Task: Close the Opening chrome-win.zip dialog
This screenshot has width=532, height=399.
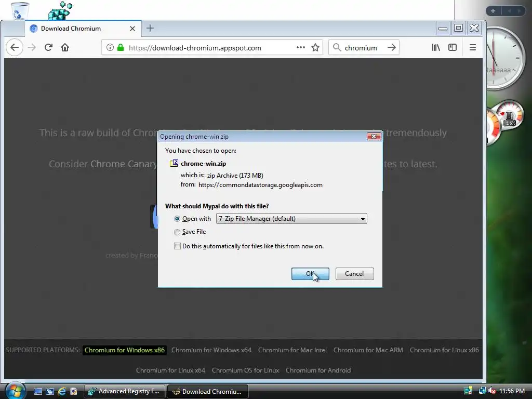Action: pos(374,137)
